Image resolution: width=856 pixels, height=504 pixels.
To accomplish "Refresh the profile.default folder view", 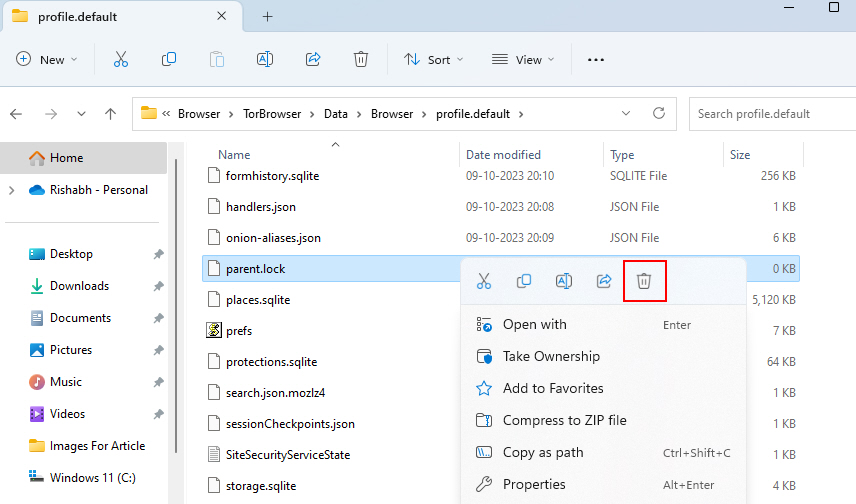I will pyautogui.click(x=659, y=113).
